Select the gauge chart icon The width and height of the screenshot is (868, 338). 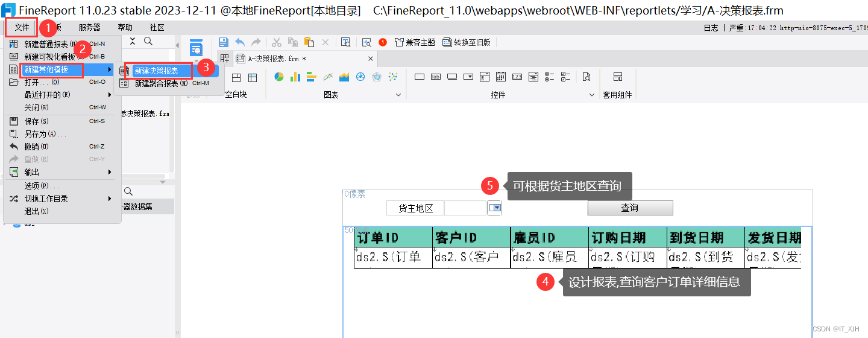click(361, 77)
